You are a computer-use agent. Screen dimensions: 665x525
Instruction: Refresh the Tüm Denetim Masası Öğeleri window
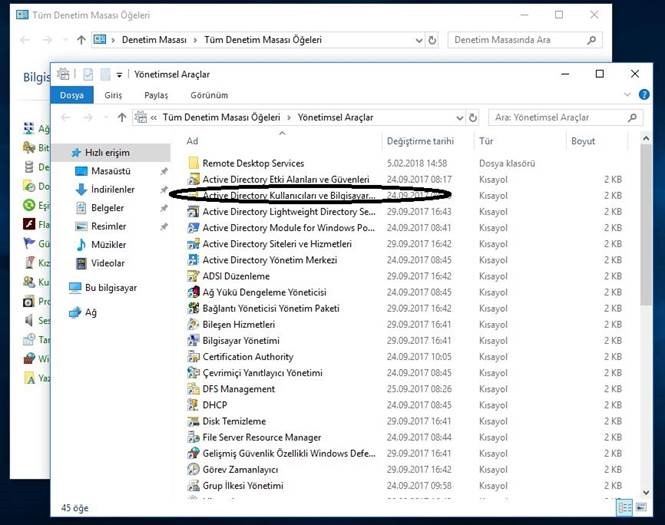point(432,40)
